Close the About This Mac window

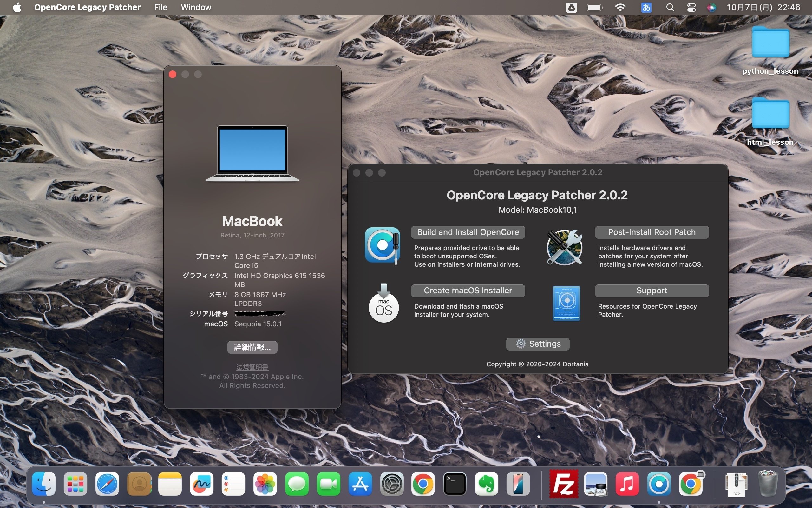[173, 74]
